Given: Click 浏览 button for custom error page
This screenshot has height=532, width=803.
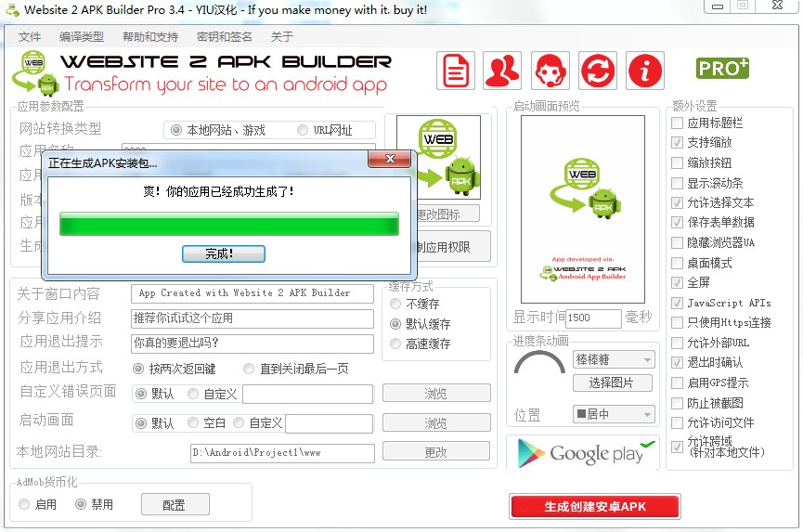Looking at the screenshot, I should click(435, 394).
